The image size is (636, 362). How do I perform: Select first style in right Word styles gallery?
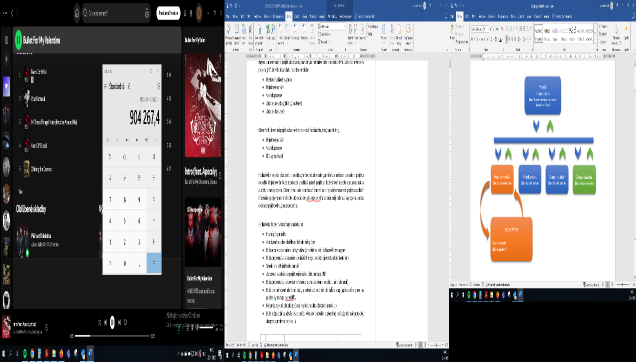tap(539, 34)
